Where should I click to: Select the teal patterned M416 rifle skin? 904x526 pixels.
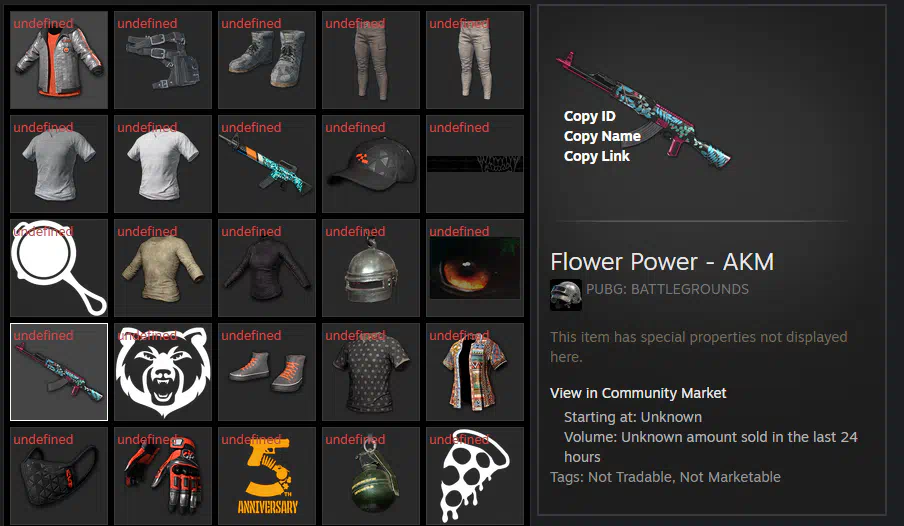tap(267, 164)
